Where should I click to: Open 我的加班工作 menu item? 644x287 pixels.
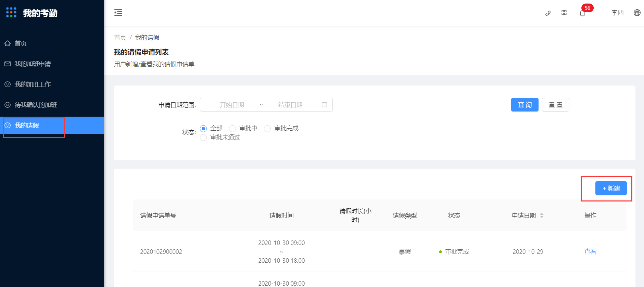pos(52,84)
